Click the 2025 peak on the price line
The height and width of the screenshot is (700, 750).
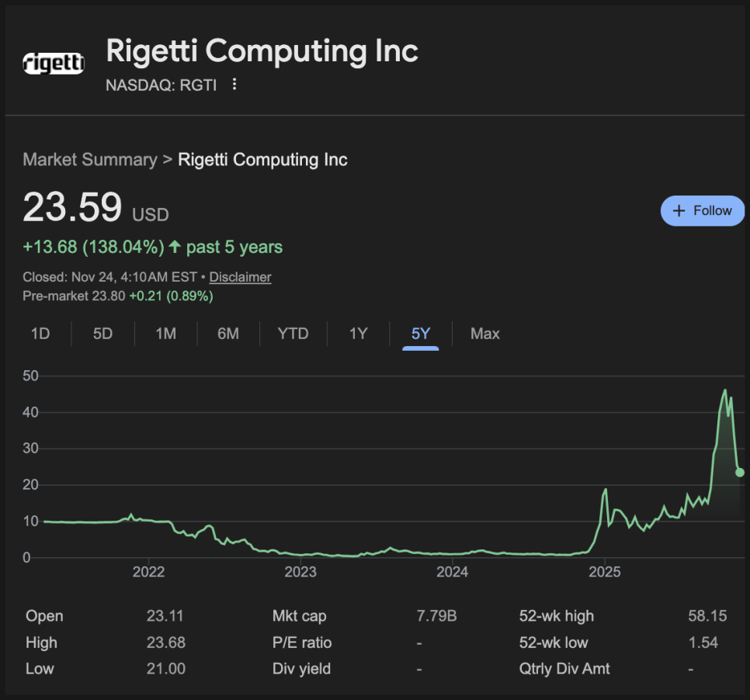coord(725,390)
